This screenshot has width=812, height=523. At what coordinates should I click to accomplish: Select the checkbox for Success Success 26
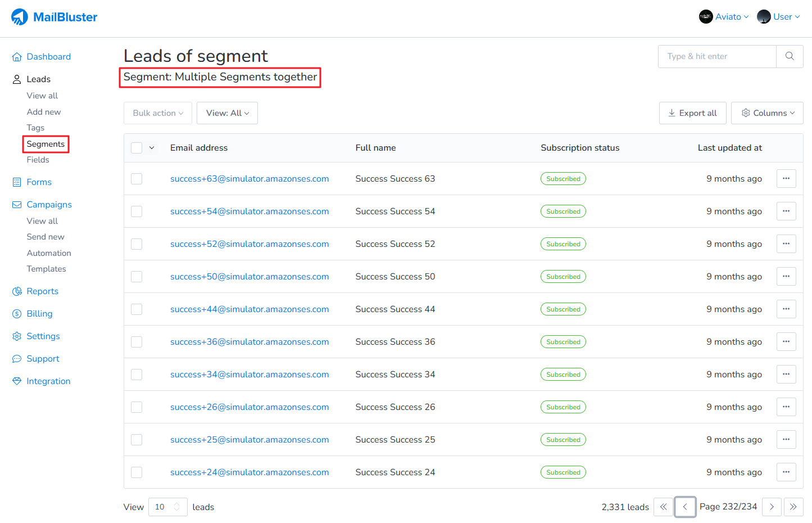coord(137,407)
